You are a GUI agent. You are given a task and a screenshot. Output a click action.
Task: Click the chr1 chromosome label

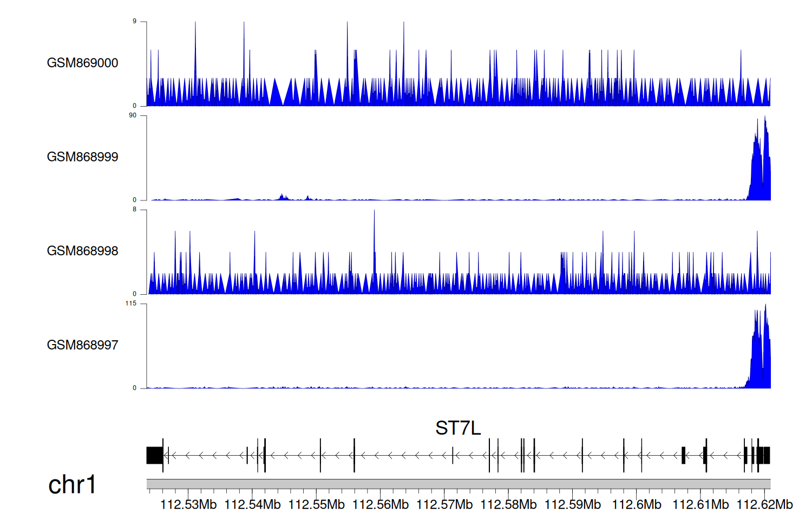(x=72, y=484)
